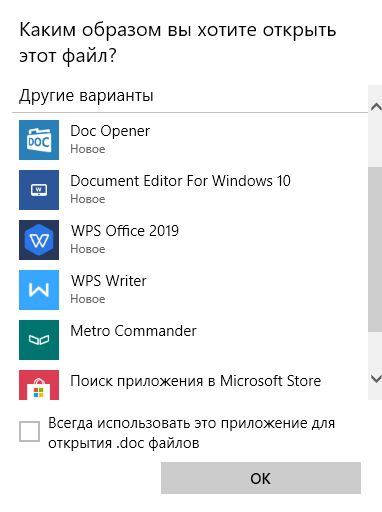This screenshot has width=382, height=512.
Task: Select "Document Editor For Windows 10" text
Action: [180, 181]
